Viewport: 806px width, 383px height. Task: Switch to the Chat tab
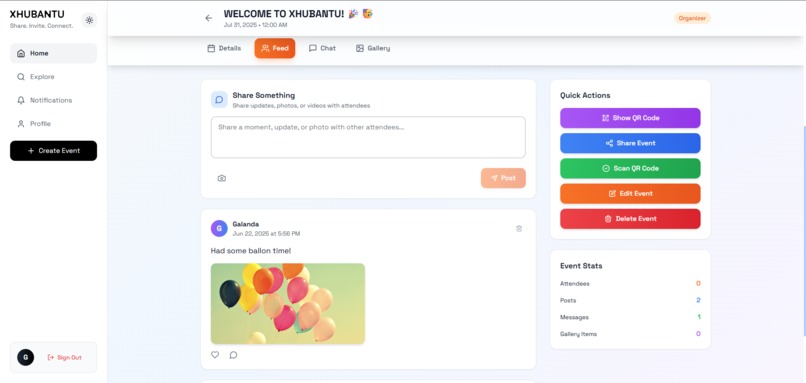pyautogui.click(x=322, y=48)
